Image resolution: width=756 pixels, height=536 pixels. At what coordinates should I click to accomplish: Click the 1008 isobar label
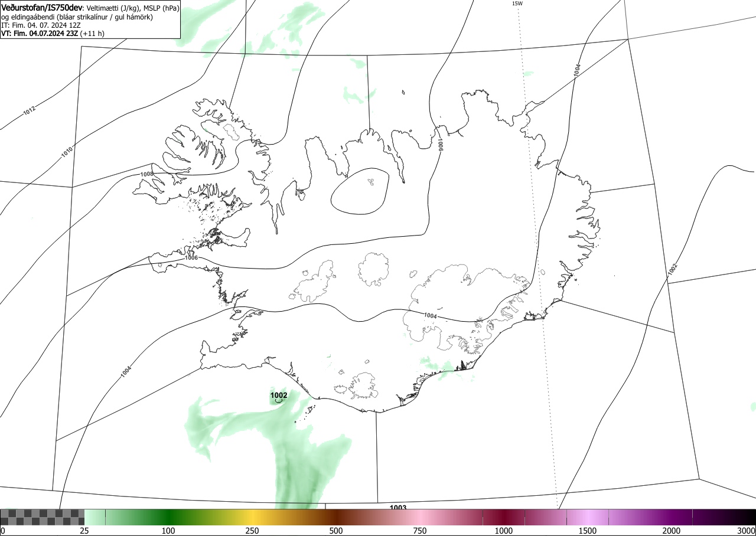coord(146,174)
